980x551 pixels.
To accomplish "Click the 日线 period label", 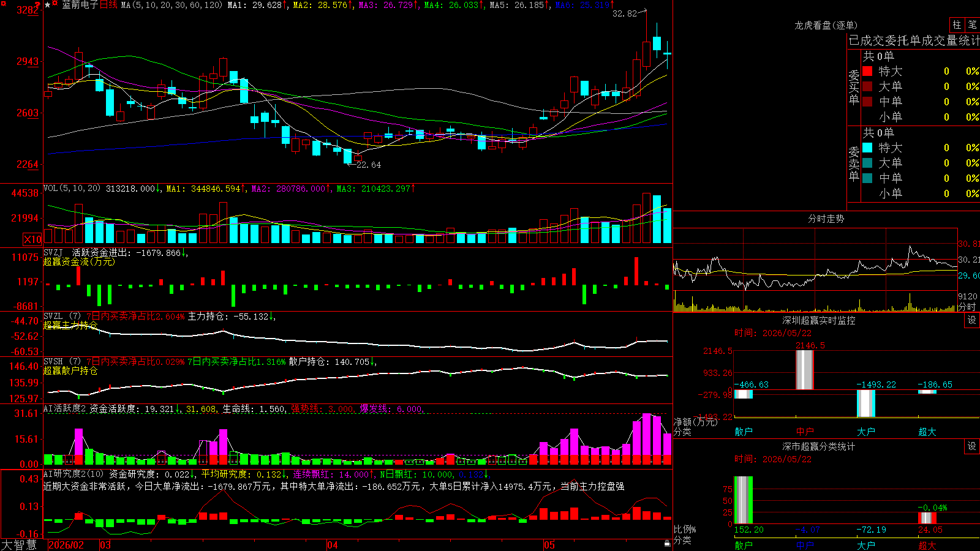I will pyautogui.click(x=108, y=5).
